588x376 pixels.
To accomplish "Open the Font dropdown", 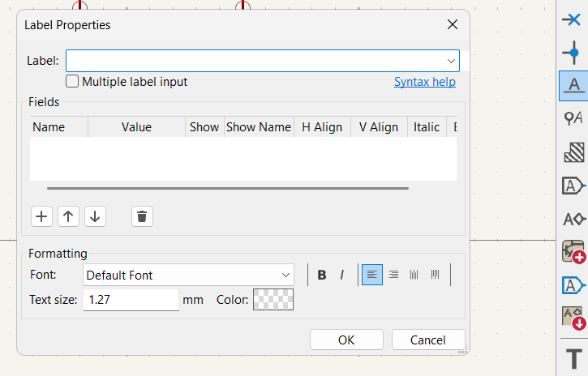I will tap(188, 276).
